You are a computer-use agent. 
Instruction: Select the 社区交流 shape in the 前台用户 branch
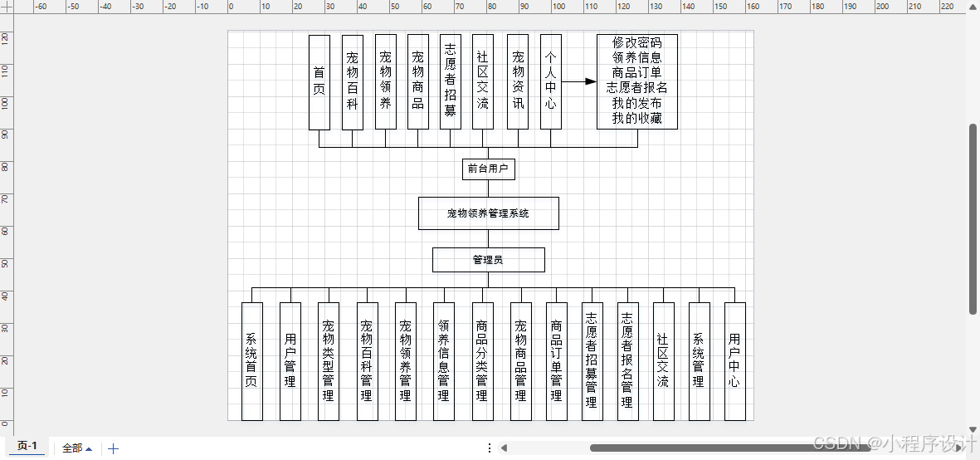point(483,82)
